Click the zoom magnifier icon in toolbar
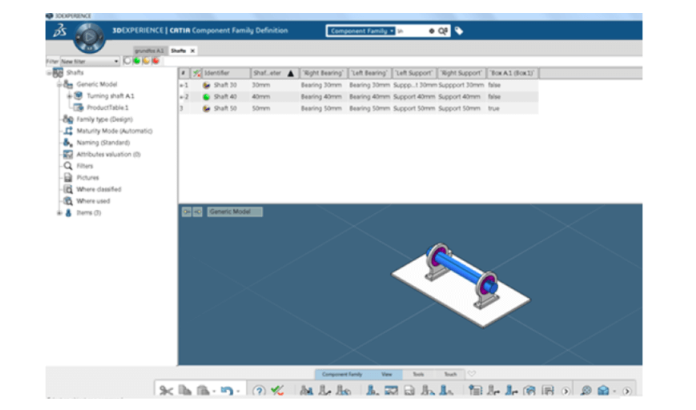The width and height of the screenshot is (696, 410). pyautogui.click(x=586, y=390)
